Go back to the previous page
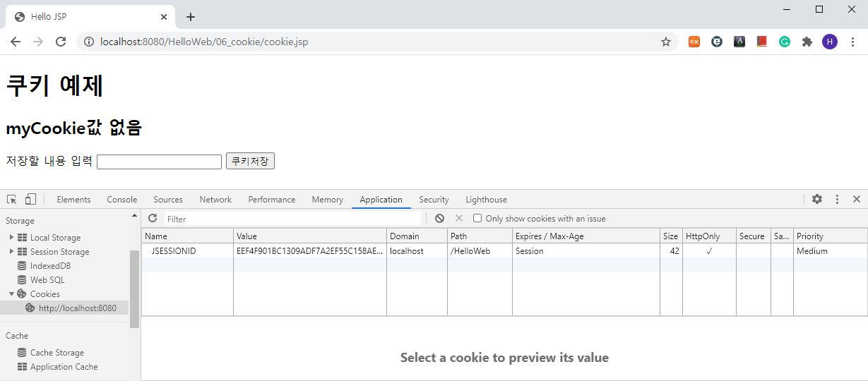 [x=16, y=42]
